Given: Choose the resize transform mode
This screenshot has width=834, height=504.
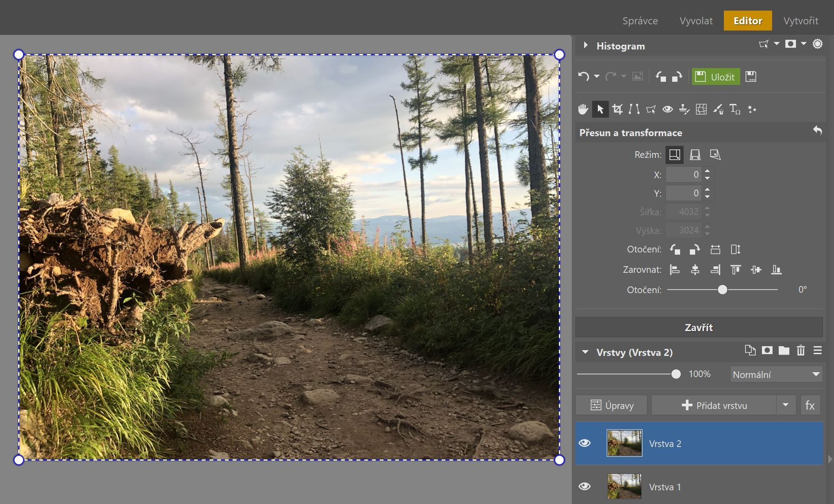Looking at the screenshot, I should tap(675, 155).
